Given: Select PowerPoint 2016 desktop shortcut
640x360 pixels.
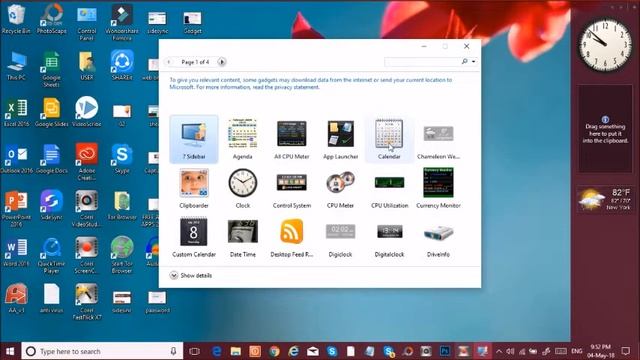Looking at the screenshot, I should click(x=16, y=209).
